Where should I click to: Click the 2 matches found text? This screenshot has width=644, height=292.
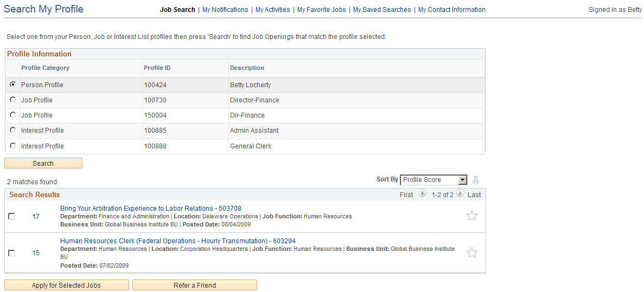click(32, 181)
